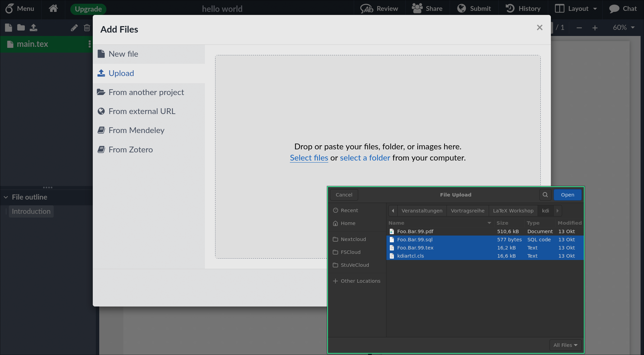Click the kdi path segment

[545, 211]
